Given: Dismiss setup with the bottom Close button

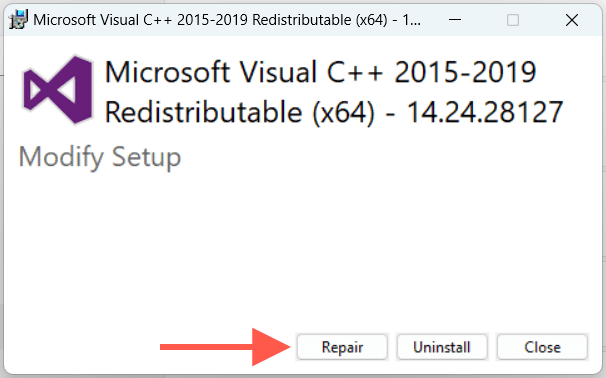Looking at the screenshot, I should coord(542,347).
